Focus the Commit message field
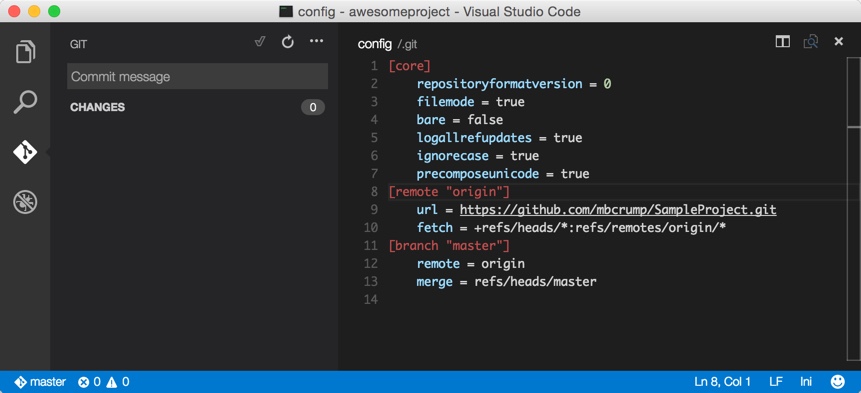The height and width of the screenshot is (393, 861). tap(198, 76)
